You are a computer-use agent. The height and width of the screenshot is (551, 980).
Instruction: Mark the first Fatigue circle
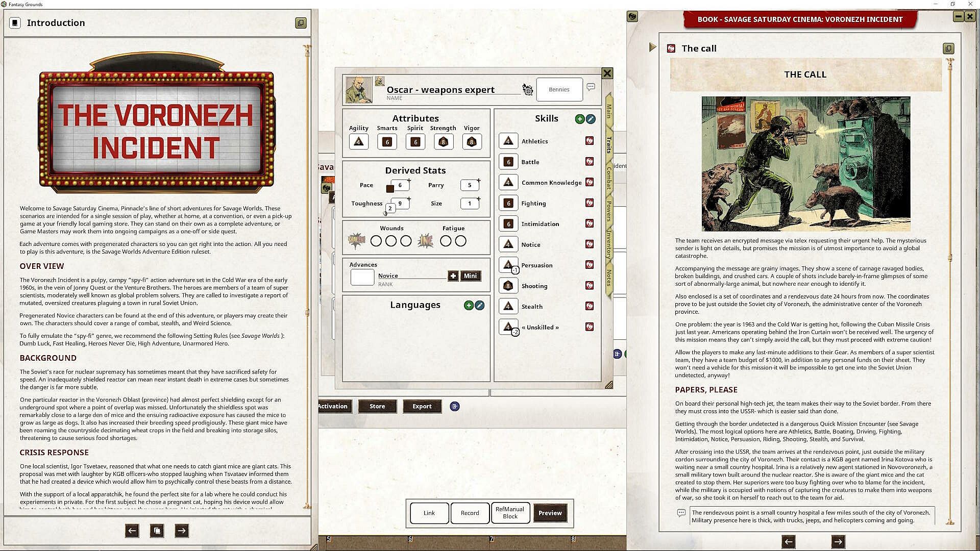tap(446, 241)
